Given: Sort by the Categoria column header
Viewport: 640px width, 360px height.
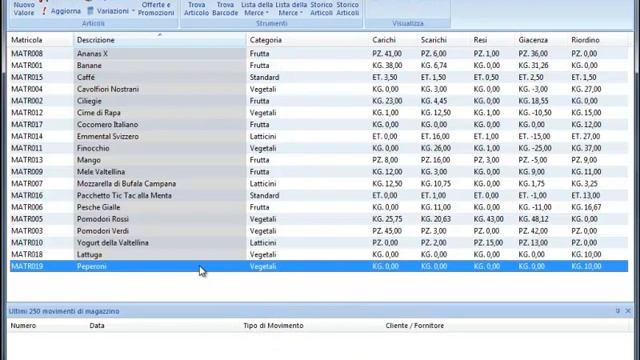Looking at the screenshot, I should pos(266,40).
